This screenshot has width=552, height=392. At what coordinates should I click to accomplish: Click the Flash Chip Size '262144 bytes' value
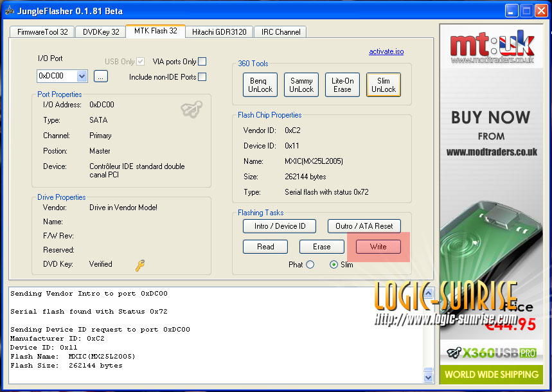[305, 177]
